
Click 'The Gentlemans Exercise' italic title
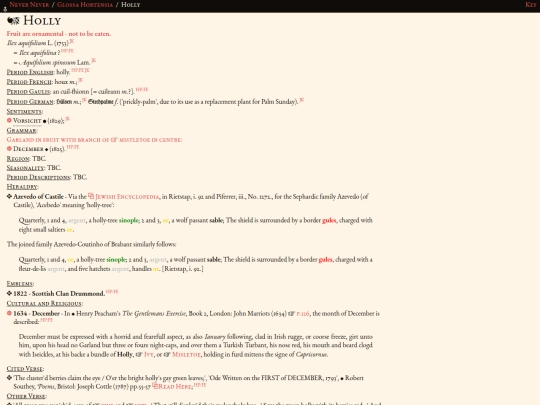point(154,313)
